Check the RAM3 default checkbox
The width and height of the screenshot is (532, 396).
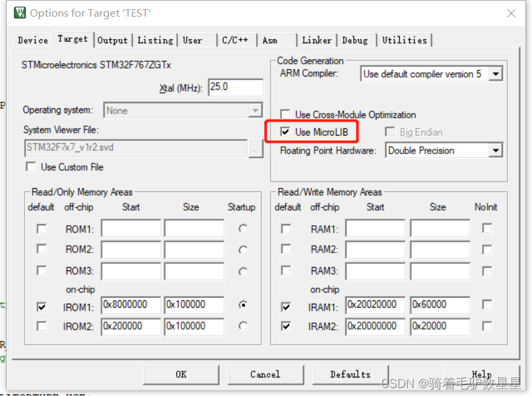pos(286,270)
